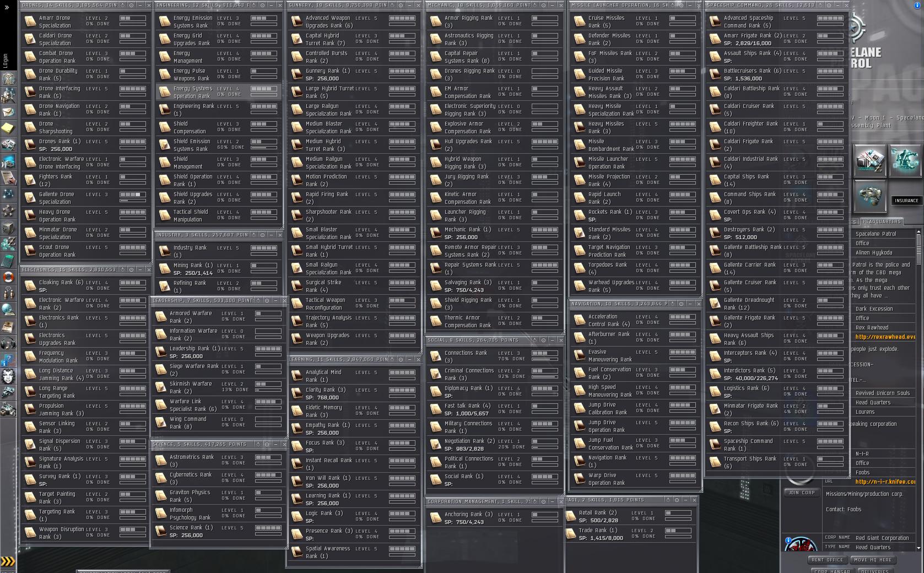Click the five-stars sidebar icon
Image resolution: width=924 pixels, height=573 pixels.
(x=8, y=211)
